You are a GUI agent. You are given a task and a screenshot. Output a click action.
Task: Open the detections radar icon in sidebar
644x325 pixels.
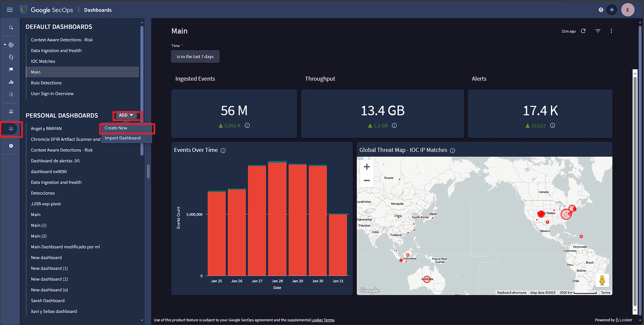[x=11, y=44]
